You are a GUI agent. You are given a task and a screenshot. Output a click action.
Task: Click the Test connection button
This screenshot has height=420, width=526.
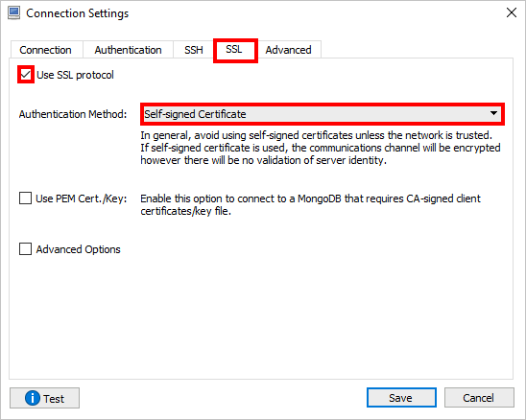pos(44,398)
